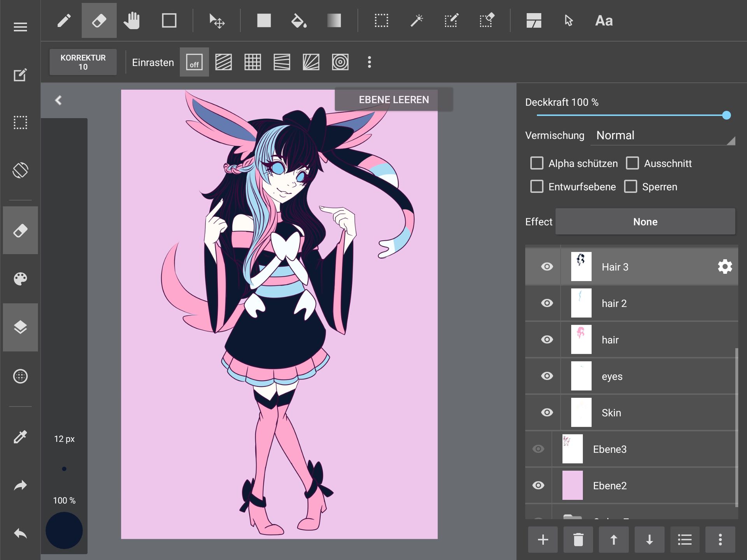
Task: Open the Effect None selector
Action: (x=645, y=222)
